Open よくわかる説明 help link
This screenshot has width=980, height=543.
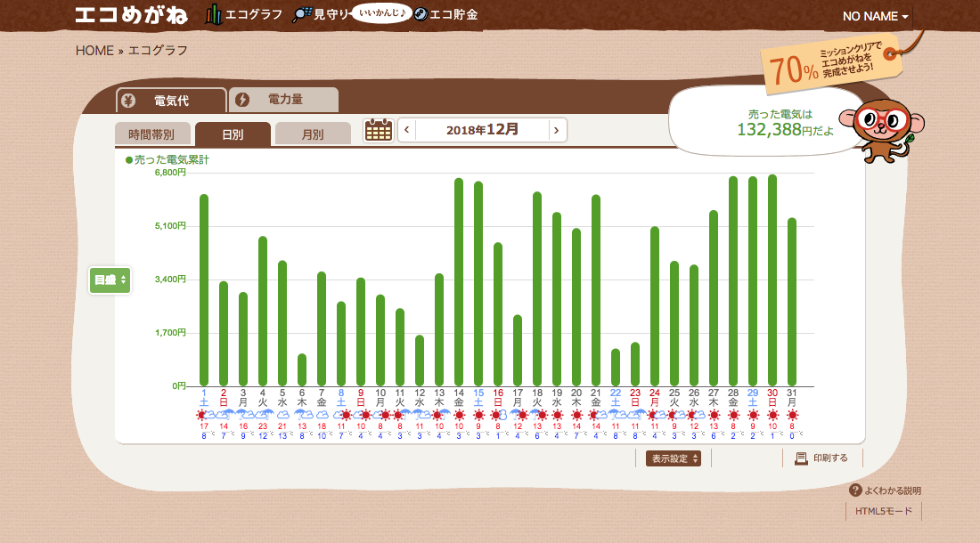(885, 490)
